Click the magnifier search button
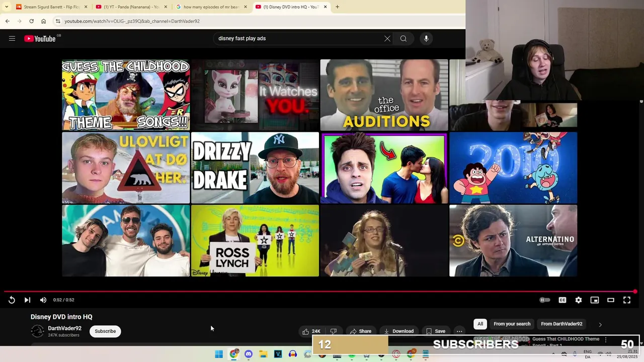The height and width of the screenshot is (362, 644). click(x=404, y=39)
